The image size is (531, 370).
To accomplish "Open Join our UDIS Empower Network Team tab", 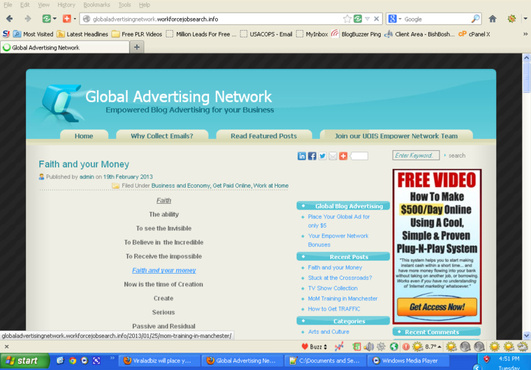I will coord(396,136).
